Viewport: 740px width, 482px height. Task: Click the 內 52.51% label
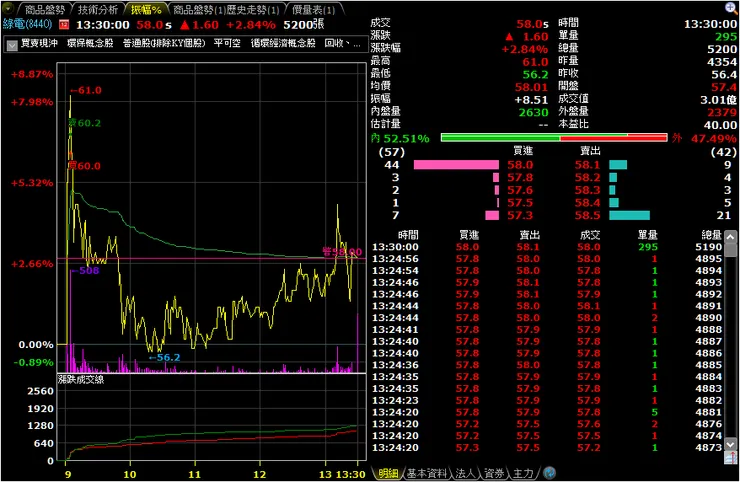[400, 138]
